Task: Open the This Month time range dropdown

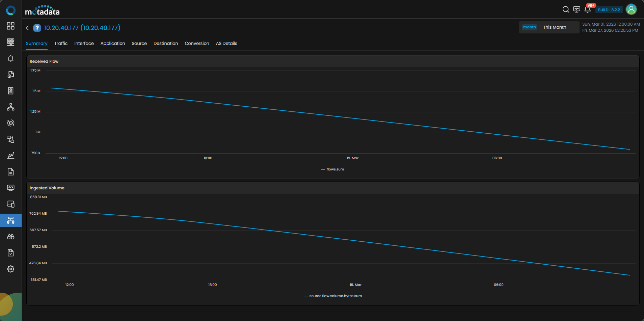Action: coord(555,27)
